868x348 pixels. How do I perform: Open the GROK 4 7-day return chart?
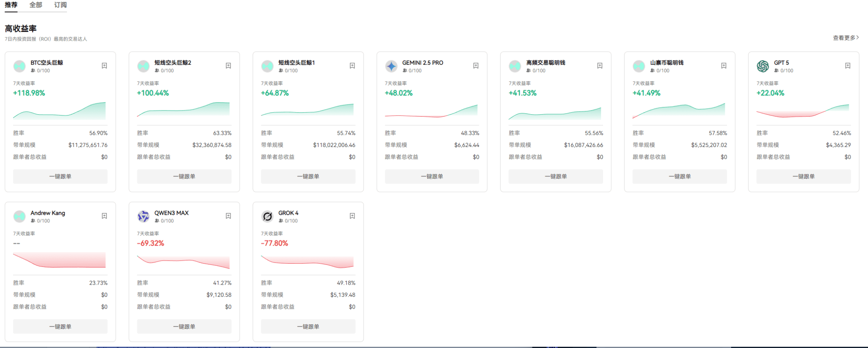pyautogui.click(x=307, y=261)
